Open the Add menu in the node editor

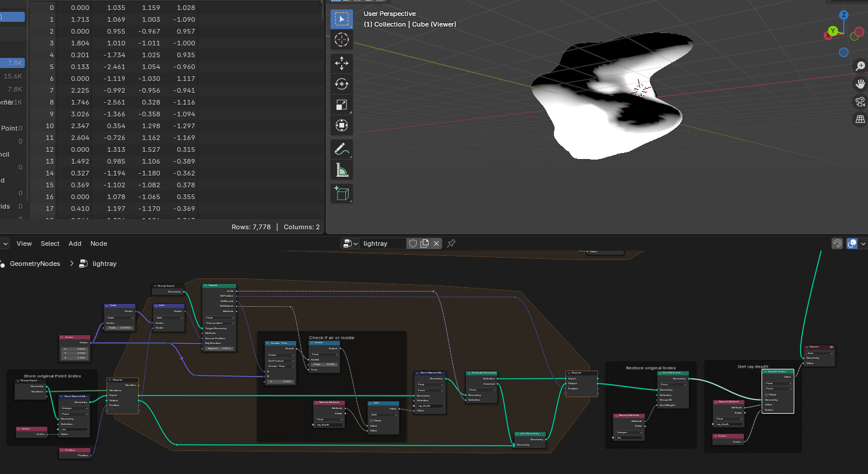[x=75, y=244]
